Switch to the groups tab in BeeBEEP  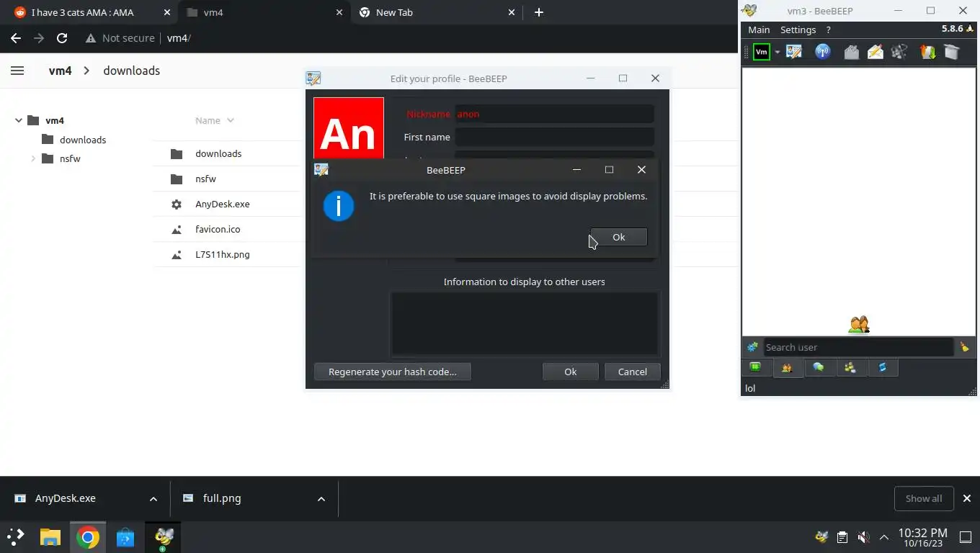click(850, 367)
